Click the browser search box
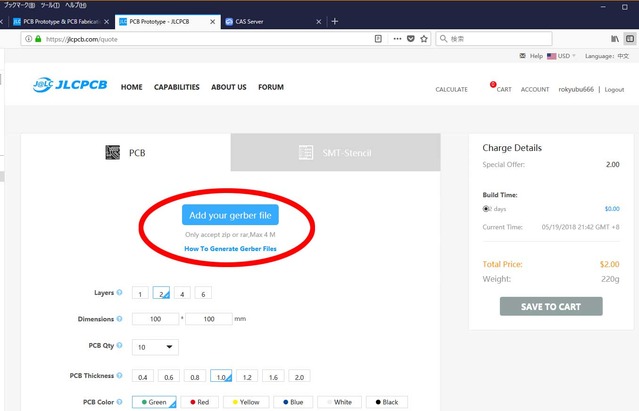Image resolution: width=639 pixels, height=411 pixels. [494, 39]
